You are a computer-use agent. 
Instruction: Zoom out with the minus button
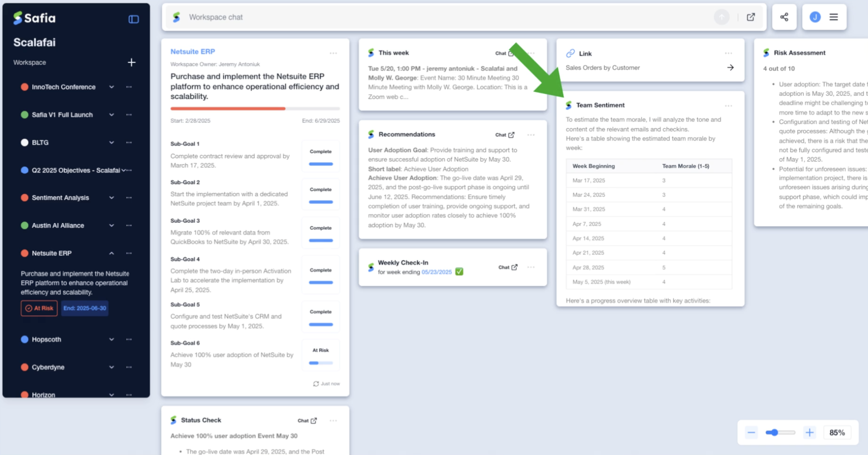751,432
